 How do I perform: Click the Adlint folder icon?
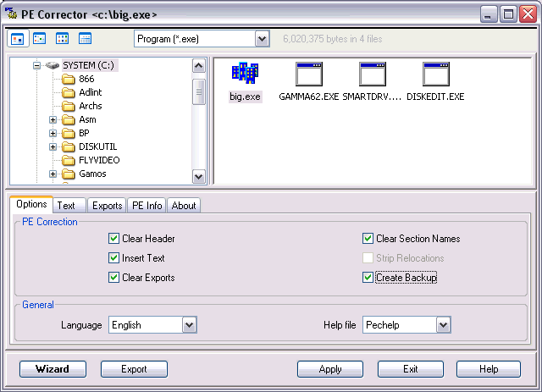(x=69, y=92)
